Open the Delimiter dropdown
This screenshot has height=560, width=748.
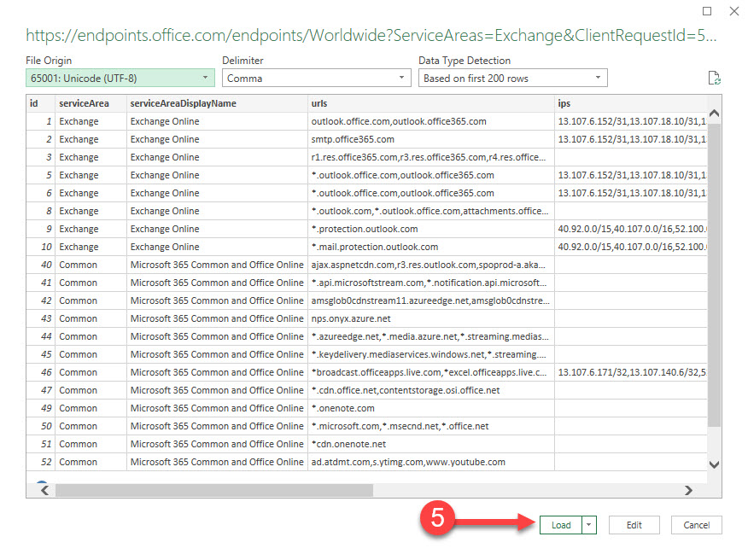pyautogui.click(x=401, y=78)
